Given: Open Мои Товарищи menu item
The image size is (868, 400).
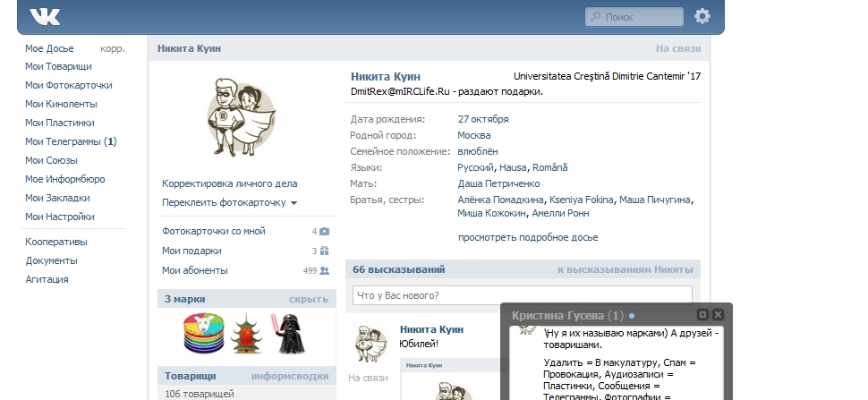Looking at the screenshot, I should tap(58, 66).
